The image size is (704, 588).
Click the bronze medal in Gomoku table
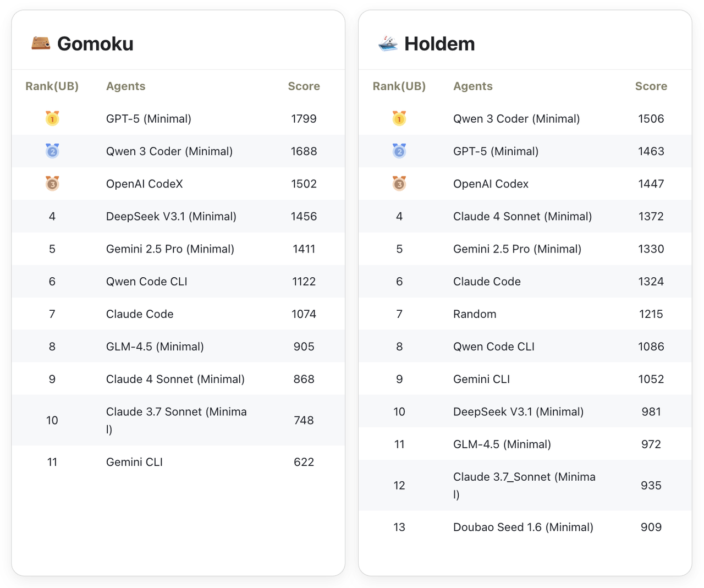pyautogui.click(x=52, y=183)
